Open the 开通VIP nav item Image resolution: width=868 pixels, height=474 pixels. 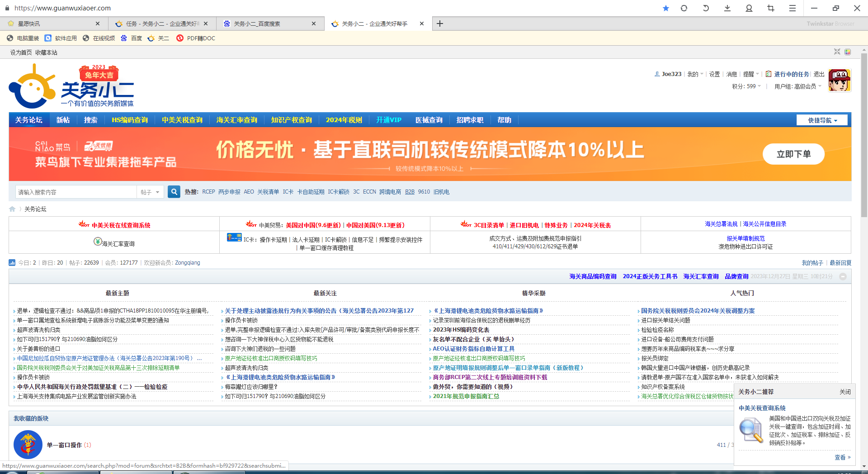(x=389, y=120)
